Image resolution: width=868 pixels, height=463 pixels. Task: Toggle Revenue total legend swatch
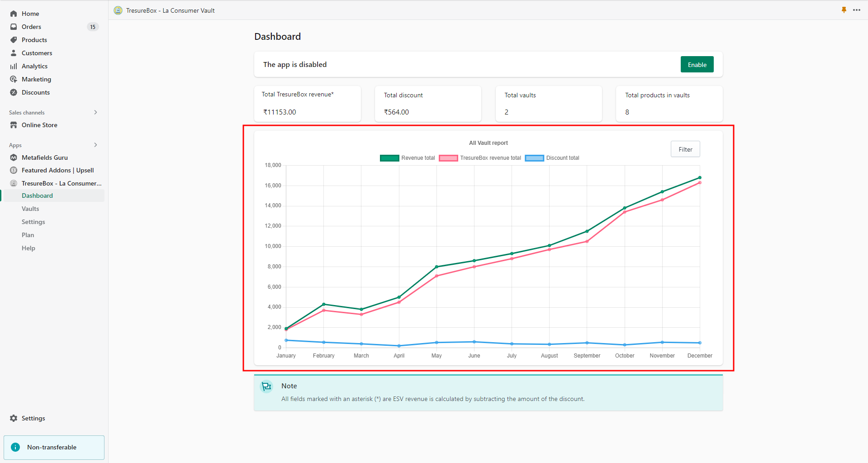(389, 158)
